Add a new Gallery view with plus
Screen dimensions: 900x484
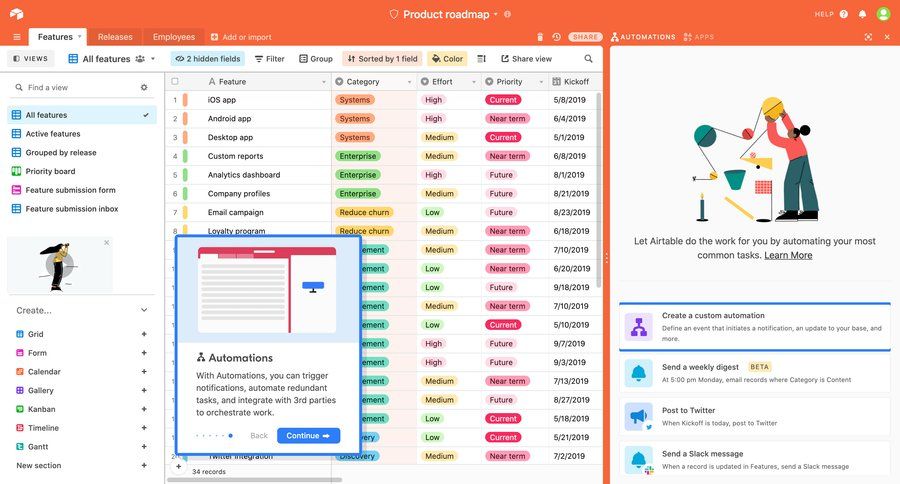(144, 390)
